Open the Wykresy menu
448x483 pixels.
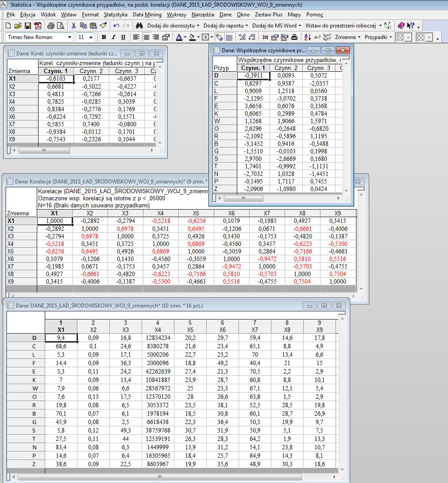coord(176,15)
